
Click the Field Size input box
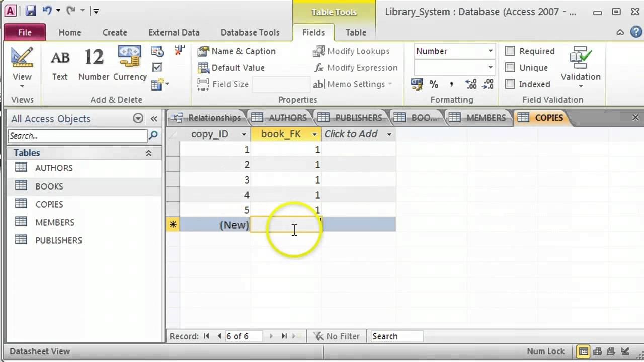pos(280,84)
